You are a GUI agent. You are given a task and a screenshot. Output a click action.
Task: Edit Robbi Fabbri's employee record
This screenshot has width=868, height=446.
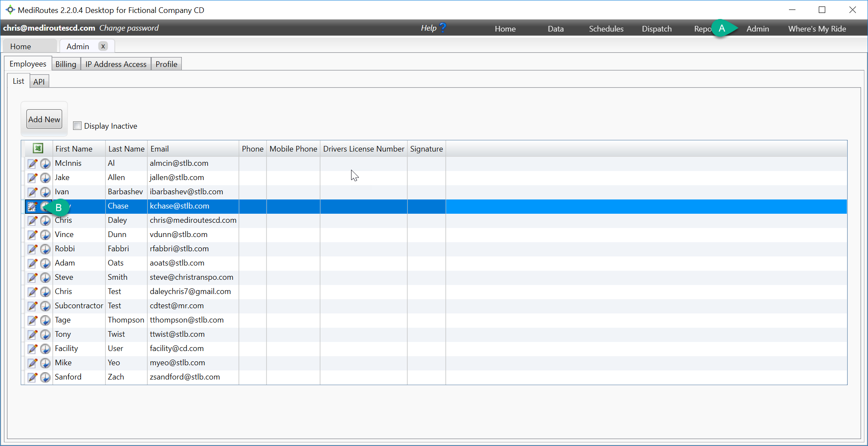click(32, 249)
